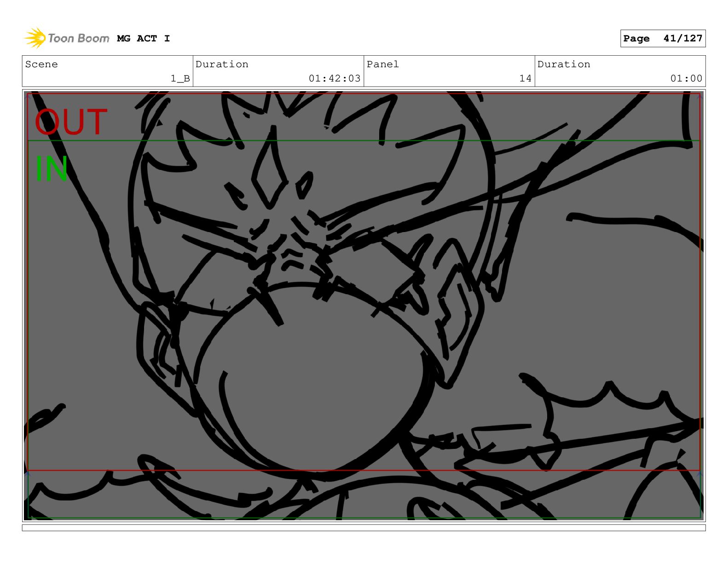Click the panel number '14'
This screenshot has width=728, height=564.
pos(526,79)
